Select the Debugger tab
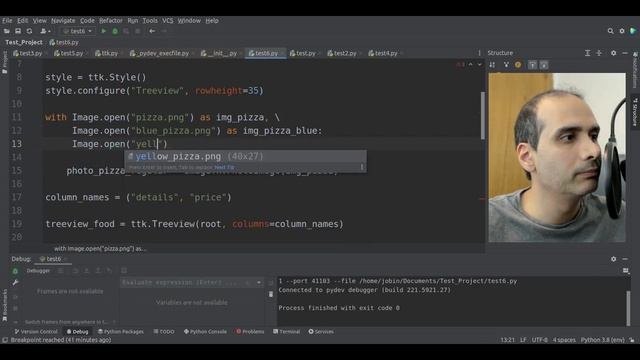640x360 pixels. [x=38, y=270]
